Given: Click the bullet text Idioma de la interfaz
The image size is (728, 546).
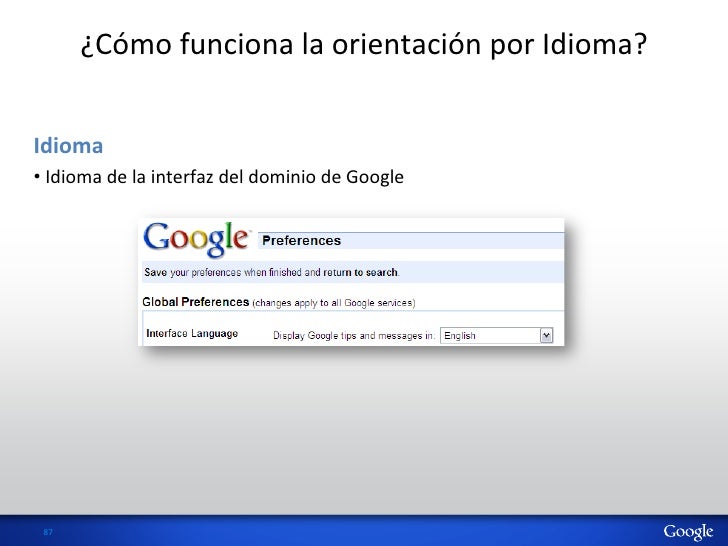Looking at the screenshot, I should pos(224,177).
